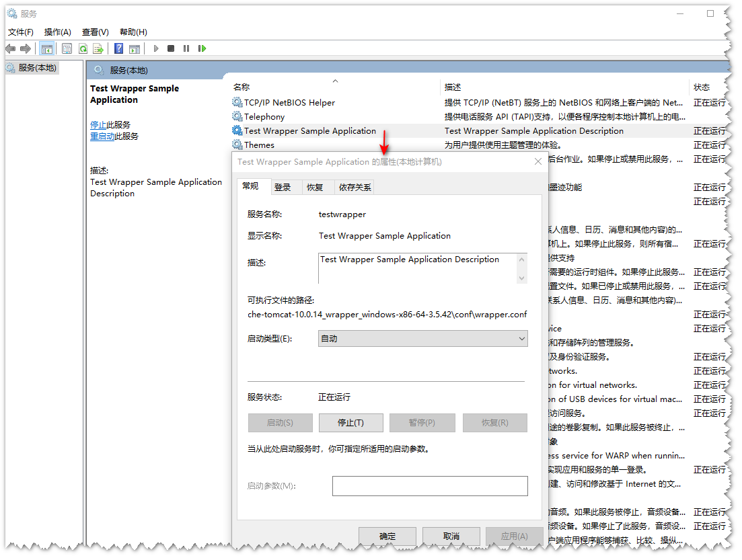Select gear icon of Telephony service

tap(237, 116)
